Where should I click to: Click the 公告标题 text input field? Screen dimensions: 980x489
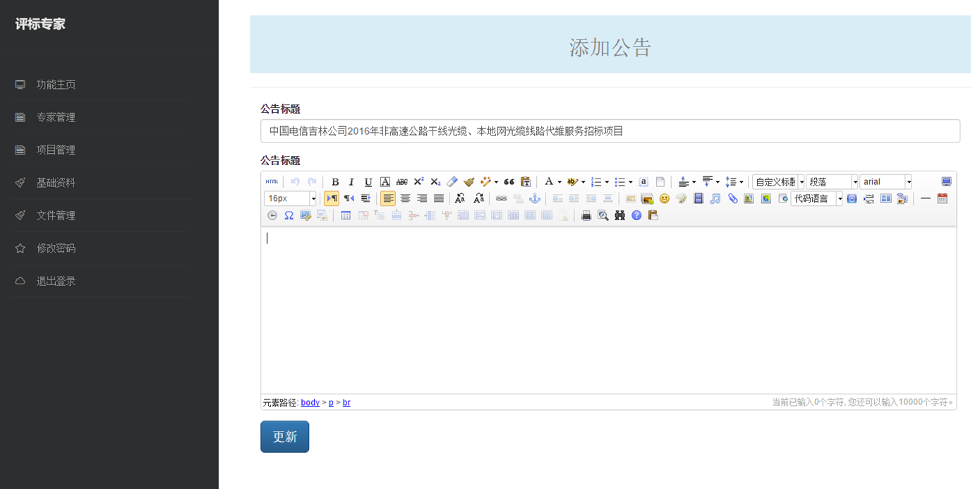point(610,131)
